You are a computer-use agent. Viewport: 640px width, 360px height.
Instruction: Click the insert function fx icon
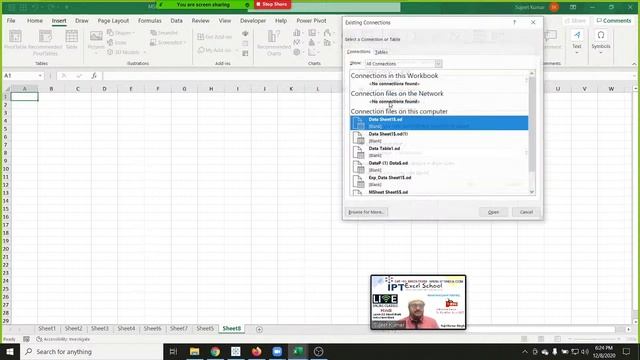click(x=94, y=76)
